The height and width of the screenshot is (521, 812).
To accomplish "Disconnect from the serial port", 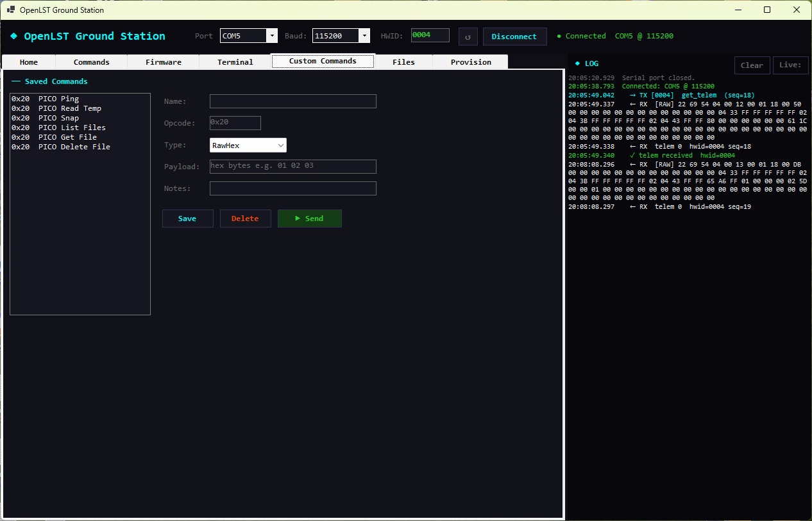I will click(514, 37).
